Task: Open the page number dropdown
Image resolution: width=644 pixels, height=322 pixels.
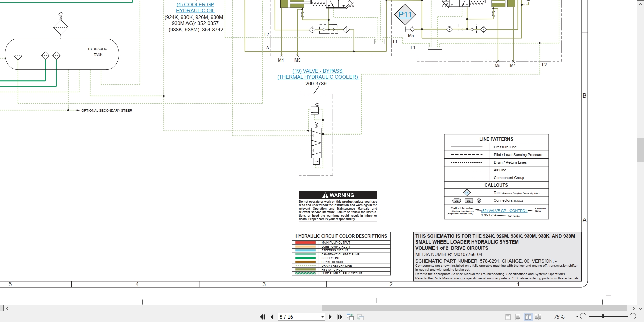Action: point(322,317)
